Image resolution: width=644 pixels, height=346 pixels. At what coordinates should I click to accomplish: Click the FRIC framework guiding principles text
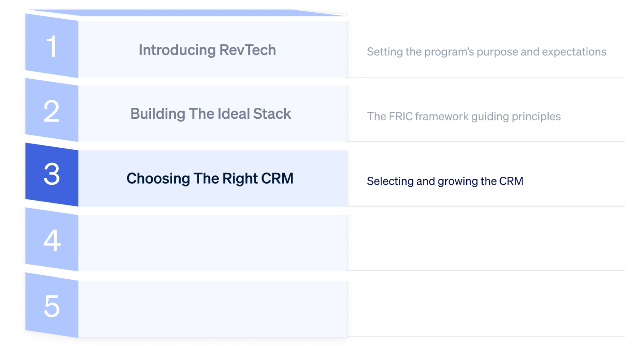tap(464, 116)
